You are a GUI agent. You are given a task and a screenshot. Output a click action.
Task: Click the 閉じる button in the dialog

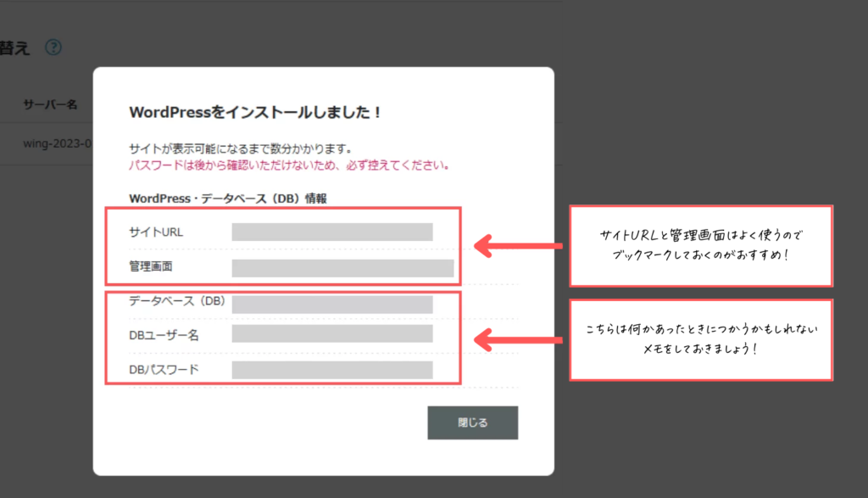pyautogui.click(x=473, y=422)
